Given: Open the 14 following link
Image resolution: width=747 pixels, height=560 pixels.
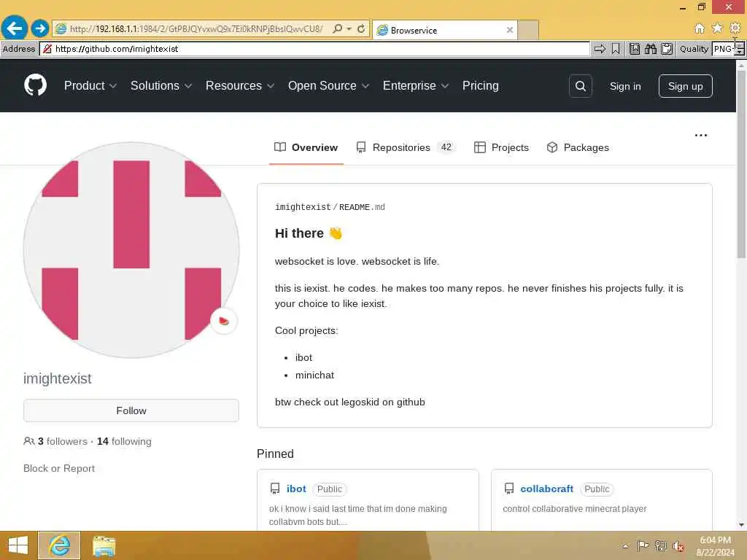Looking at the screenshot, I should point(124,441).
